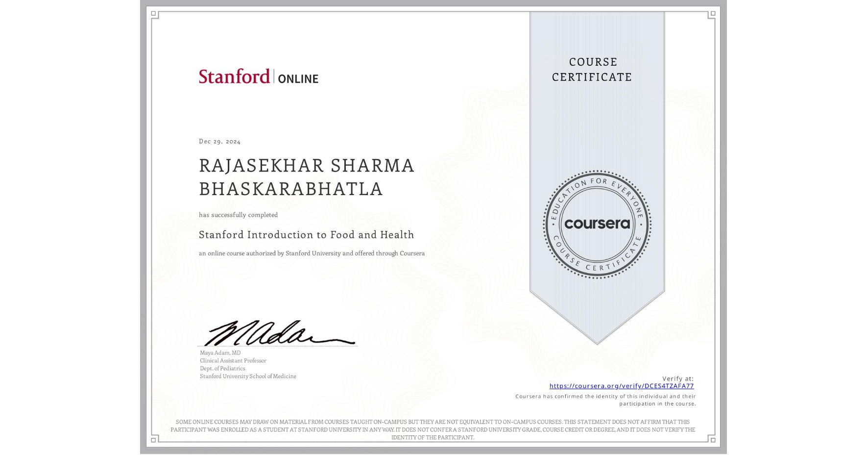The height and width of the screenshot is (455, 868).
Task: Click the surname 'BHASKARABHATLA'
Action: tap(291, 189)
